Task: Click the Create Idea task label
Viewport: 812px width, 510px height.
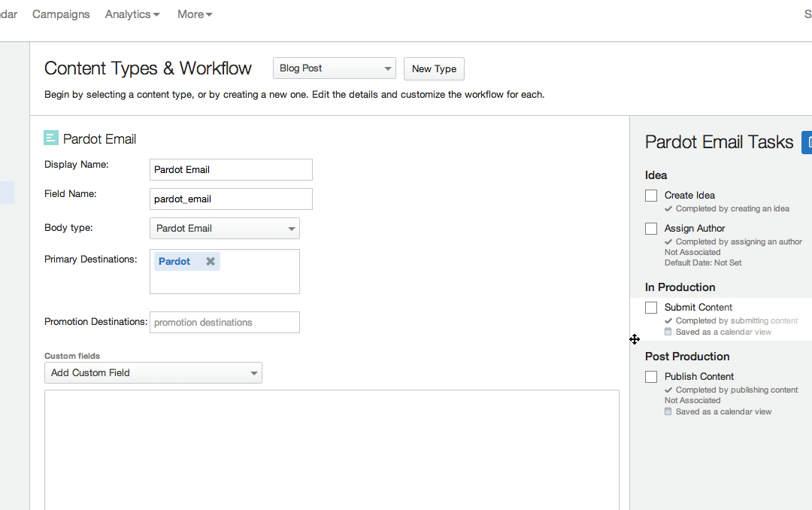Action: 689,196
